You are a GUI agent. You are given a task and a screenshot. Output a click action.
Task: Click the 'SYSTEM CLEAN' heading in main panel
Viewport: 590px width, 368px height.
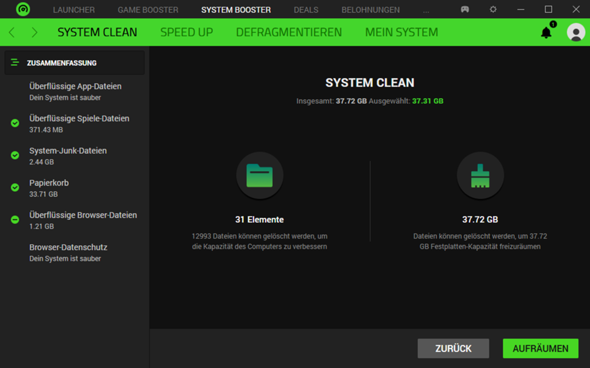[x=370, y=82]
